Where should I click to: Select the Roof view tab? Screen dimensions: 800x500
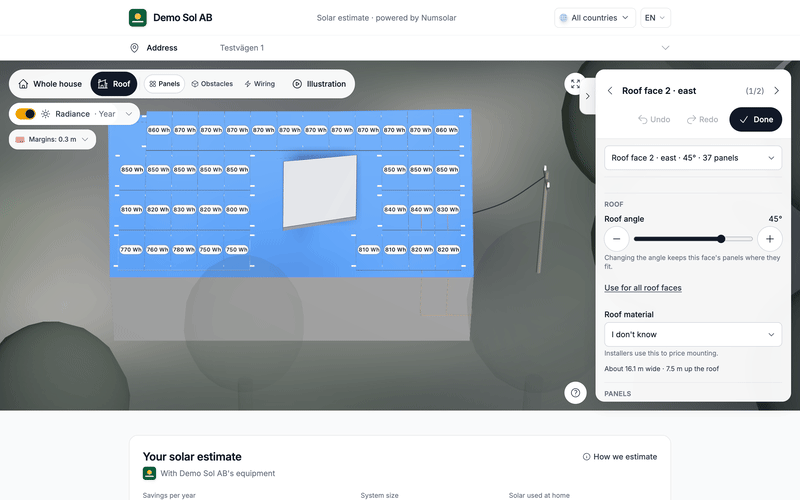click(114, 84)
